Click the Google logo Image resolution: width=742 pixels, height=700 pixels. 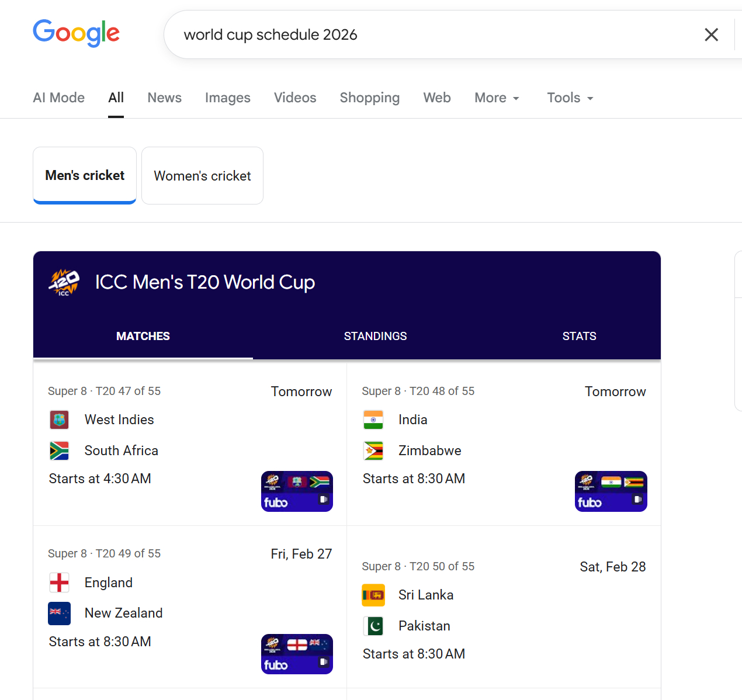pos(76,33)
